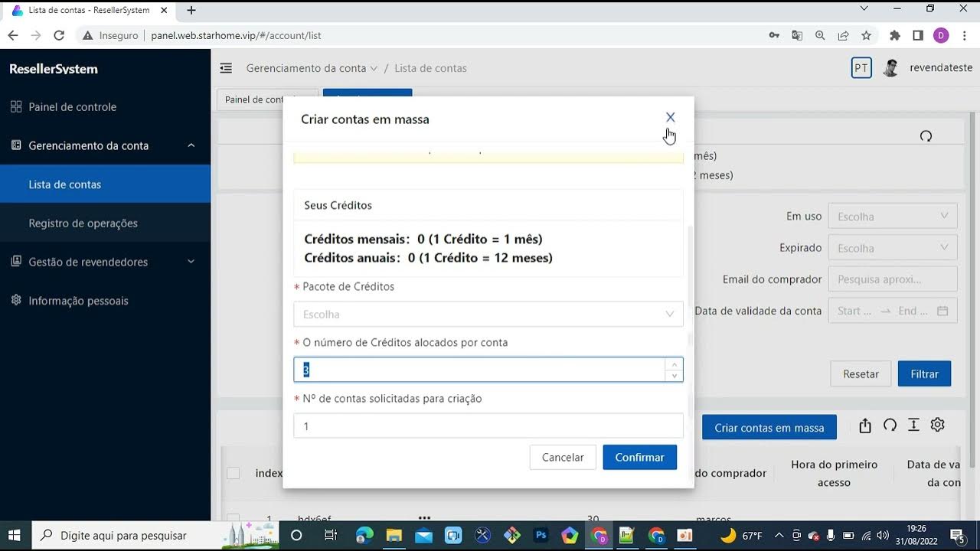The image size is (980, 551).
Task: Open the Em uso dropdown
Action: [x=892, y=217]
